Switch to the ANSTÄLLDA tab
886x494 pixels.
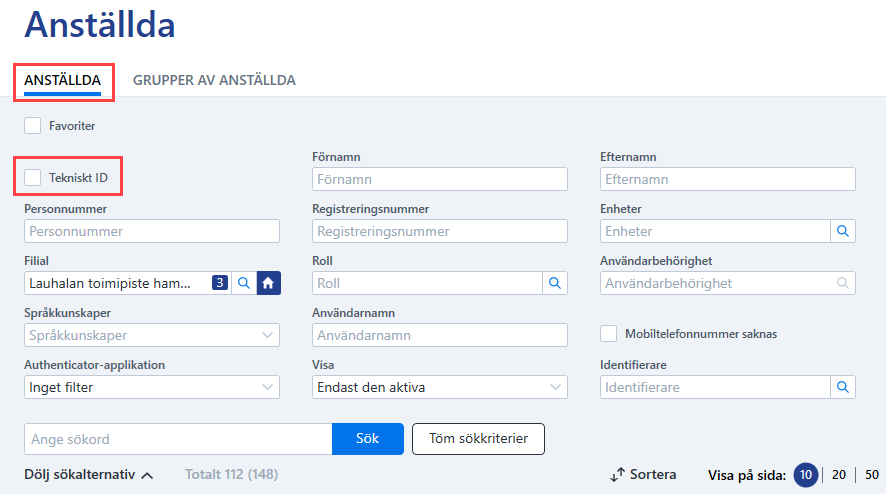coord(63,80)
